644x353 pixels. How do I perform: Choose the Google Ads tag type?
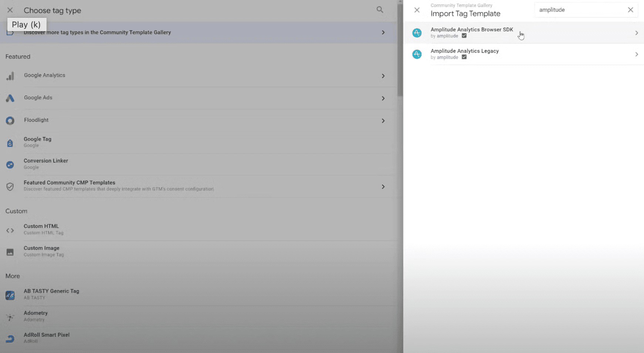(199, 98)
